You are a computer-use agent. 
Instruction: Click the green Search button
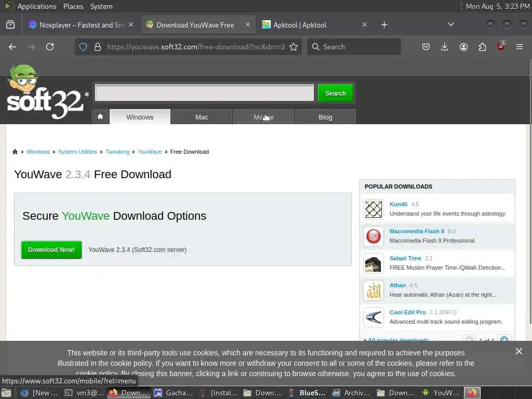pyautogui.click(x=336, y=93)
